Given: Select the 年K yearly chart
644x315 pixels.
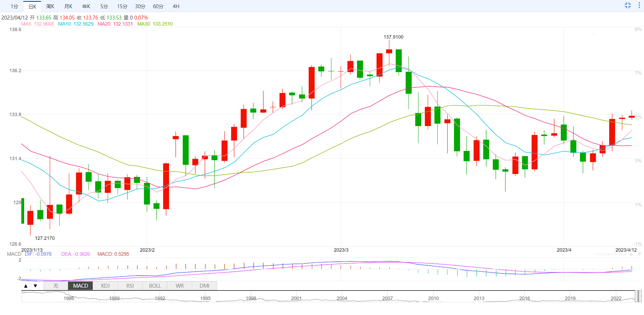Looking at the screenshot, I should click(x=86, y=6).
